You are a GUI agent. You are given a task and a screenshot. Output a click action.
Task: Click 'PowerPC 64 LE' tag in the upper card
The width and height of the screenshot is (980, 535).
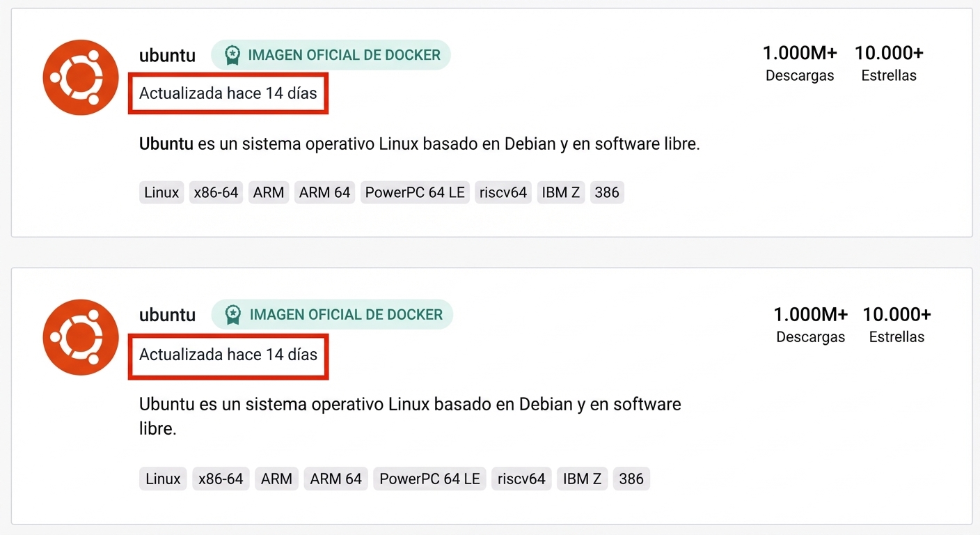coord(415,192)
